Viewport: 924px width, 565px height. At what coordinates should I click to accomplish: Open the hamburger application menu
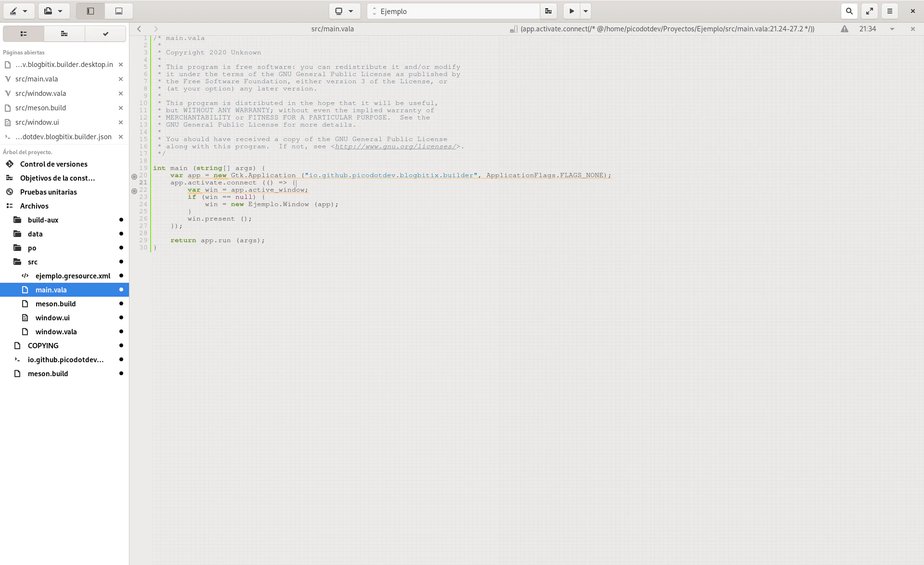pyautogui.click(x=890, y=11)
